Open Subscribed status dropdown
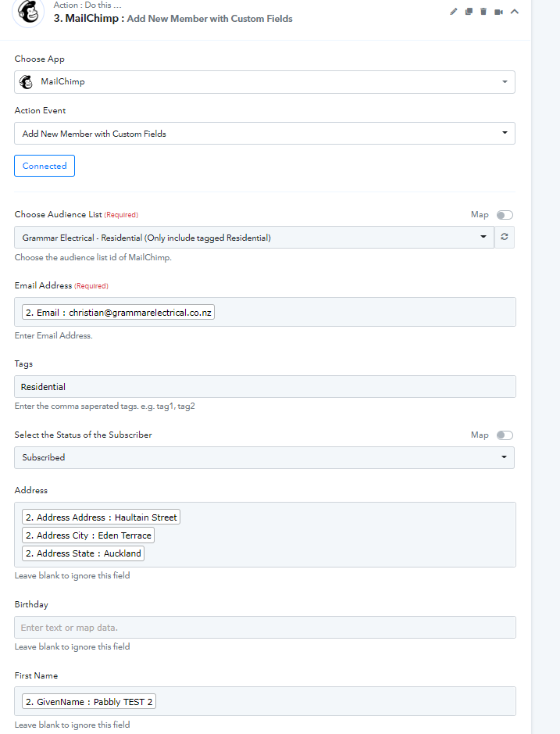Screen dimensions: 560x734 [x=264, y=457]
